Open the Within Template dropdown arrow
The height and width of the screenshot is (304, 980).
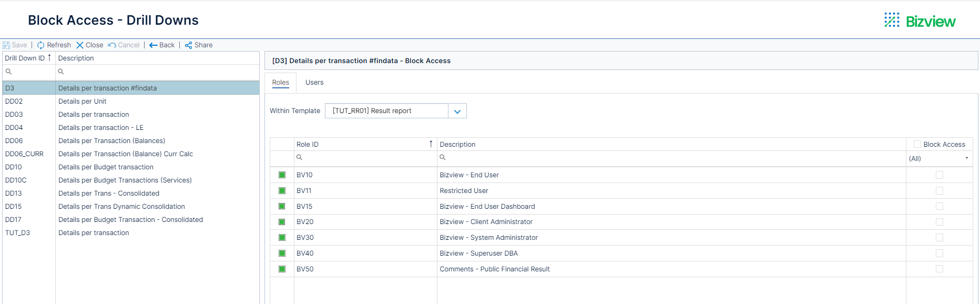point(457,111)
